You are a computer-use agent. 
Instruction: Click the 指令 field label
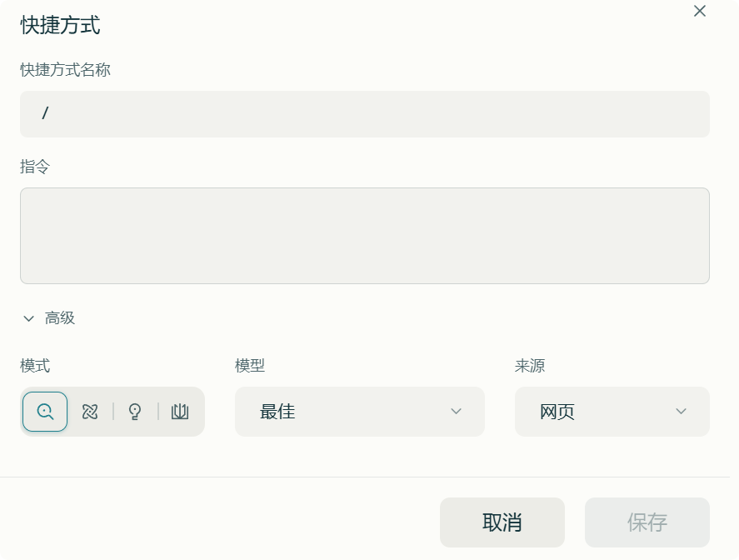click(x=35, y=167)
